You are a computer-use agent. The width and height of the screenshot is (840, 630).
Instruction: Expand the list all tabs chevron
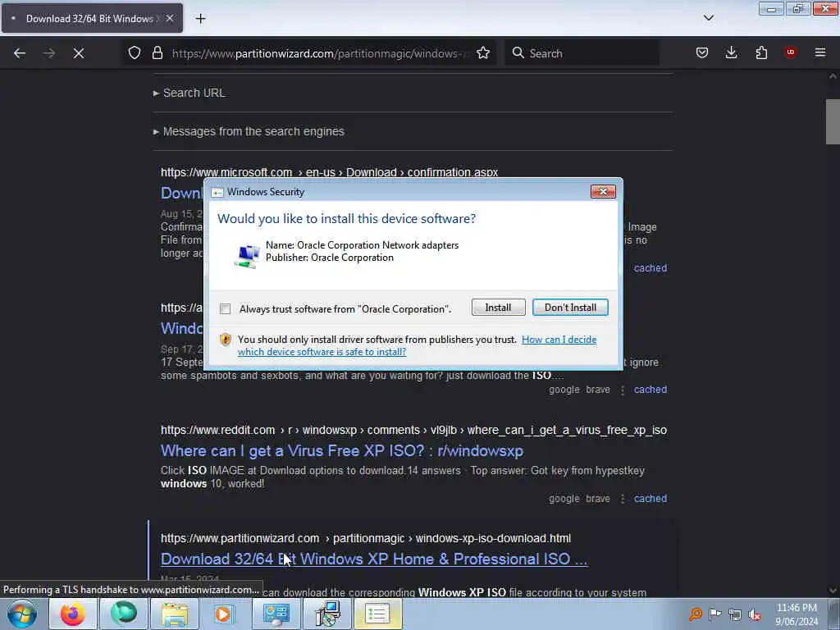(708, 18)
